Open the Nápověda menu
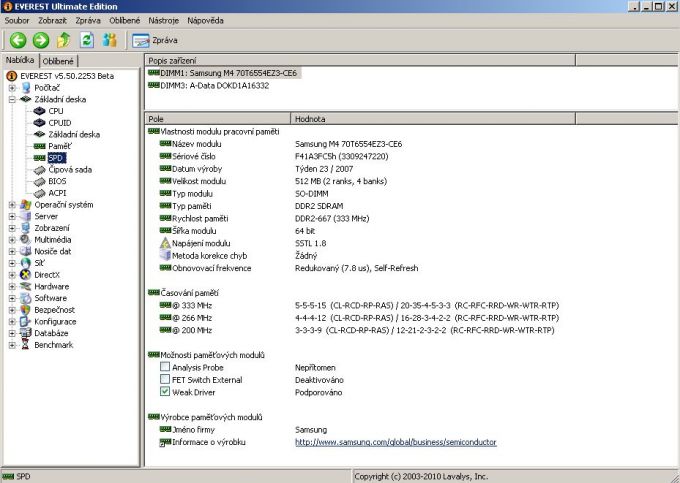 click(x=206, y=20)
